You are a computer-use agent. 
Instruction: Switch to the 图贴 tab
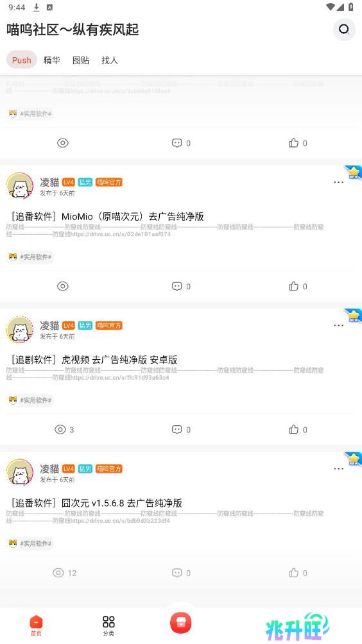(80, 60)
